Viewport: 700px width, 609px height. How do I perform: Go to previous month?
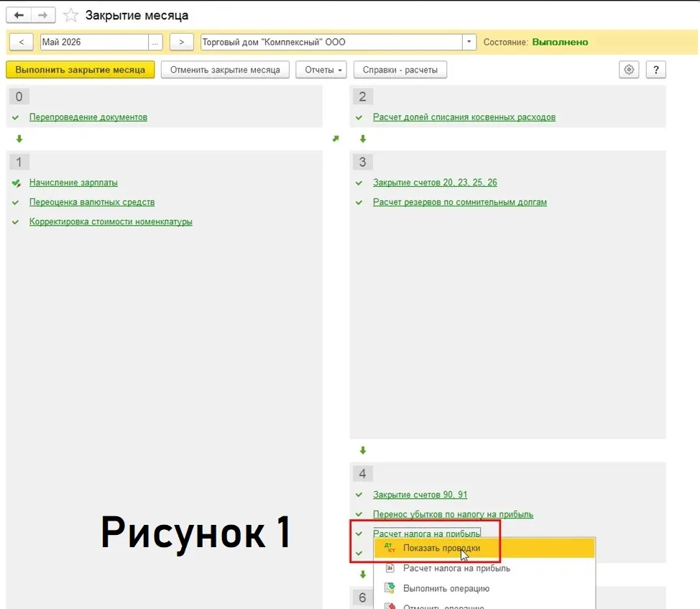[x=22, y=42]
